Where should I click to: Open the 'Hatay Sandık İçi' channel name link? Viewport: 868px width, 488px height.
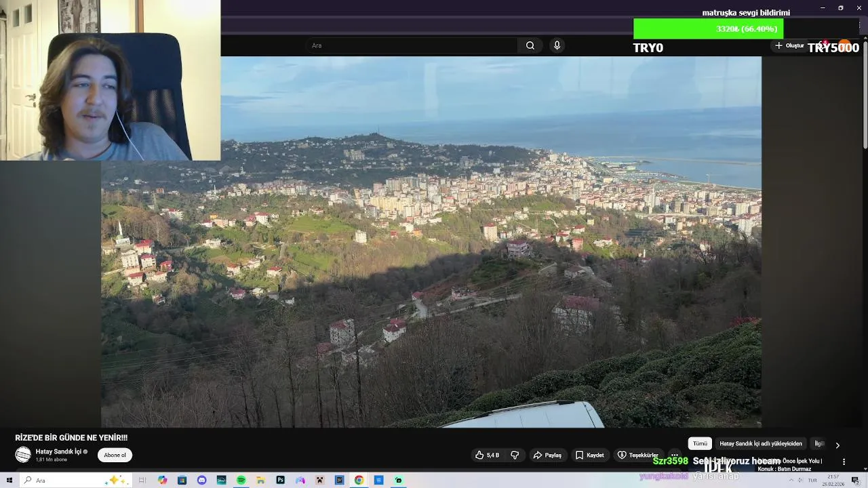click(58, 451)
